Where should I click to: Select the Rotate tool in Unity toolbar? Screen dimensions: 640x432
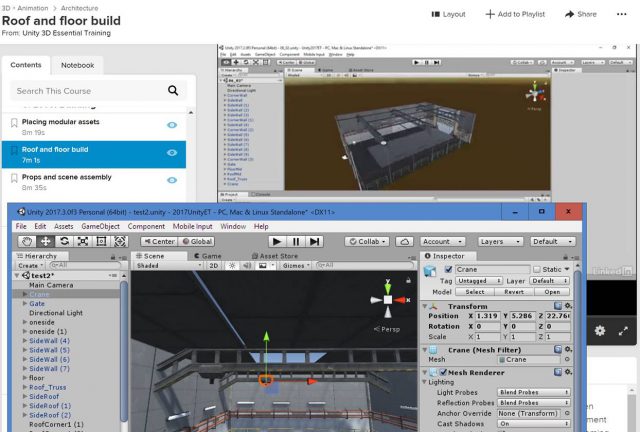(x=64, y=242)
